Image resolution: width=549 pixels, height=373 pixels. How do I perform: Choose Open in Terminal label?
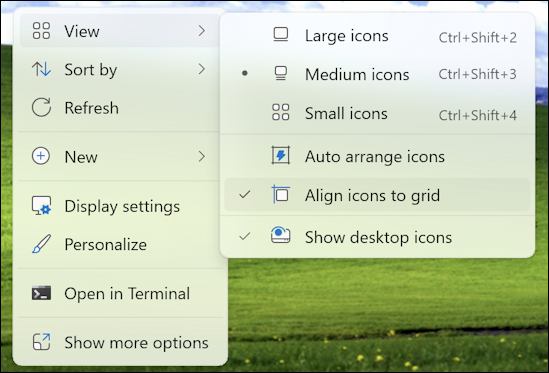point(127,293)
